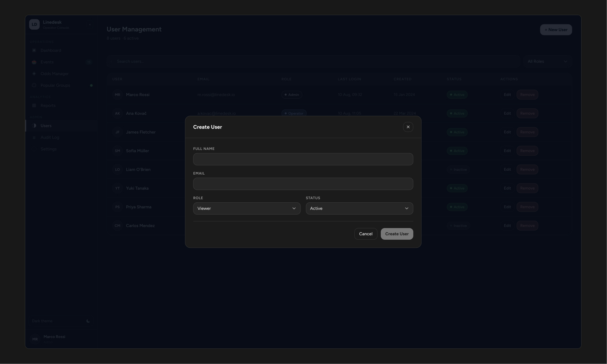Click the LD Linedesk logo
Screen dimensions: 607x364
[x=34, y=24]
